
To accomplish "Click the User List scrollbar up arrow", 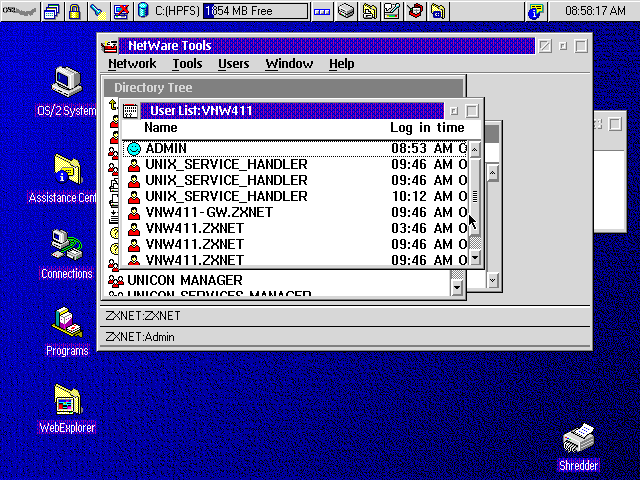I will (474, 150).
